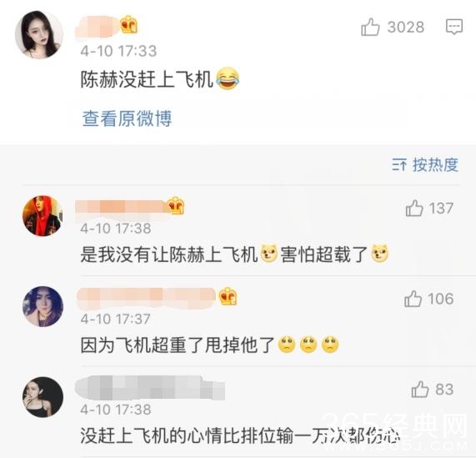
Task: Open avatar of the 106-like reply author
Action: 43,306
